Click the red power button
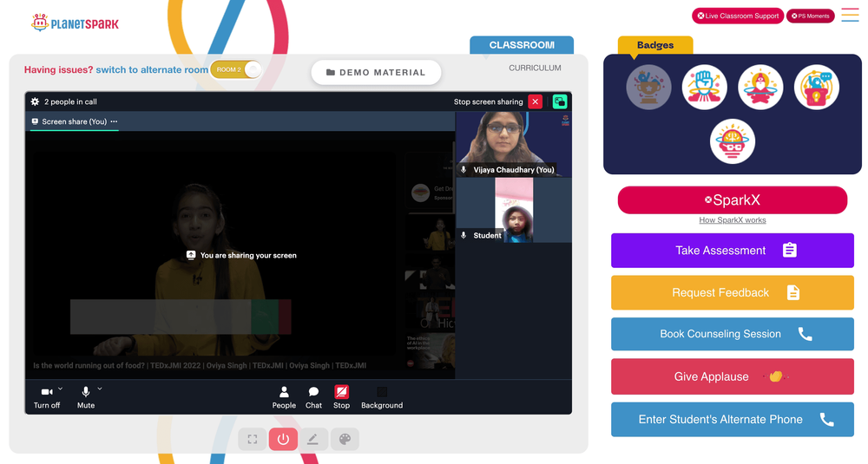This screenshot has height=464, width=868. 283,439
